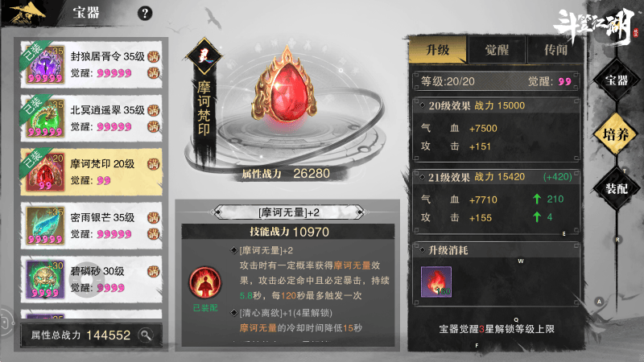Click the magnifier next to total power
644x362 pixels.
pos(146,335)
